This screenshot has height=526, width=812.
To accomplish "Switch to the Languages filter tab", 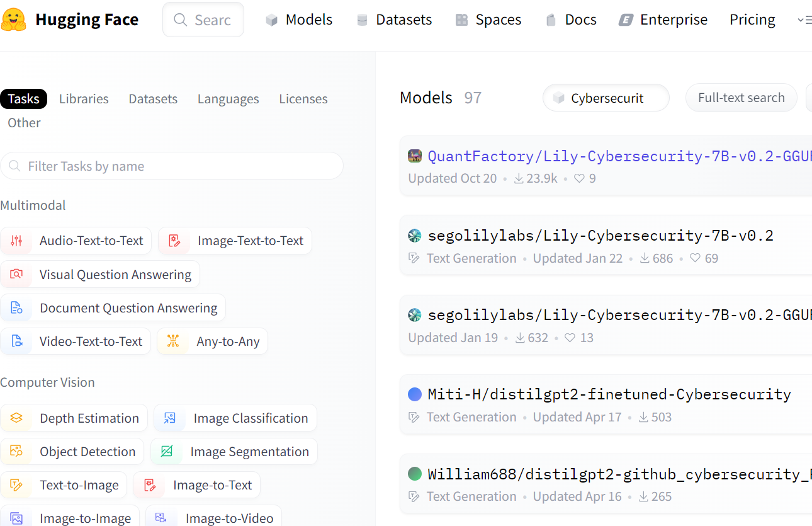I will pos(228,99).
